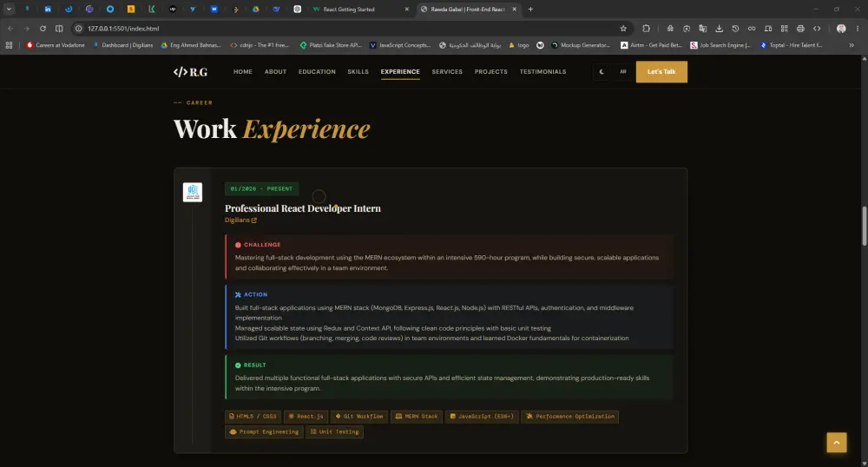This screenshot has height=467, width=868.
Task: Switch to the ChatGPT pinned tab
Action: click(297, 9)
